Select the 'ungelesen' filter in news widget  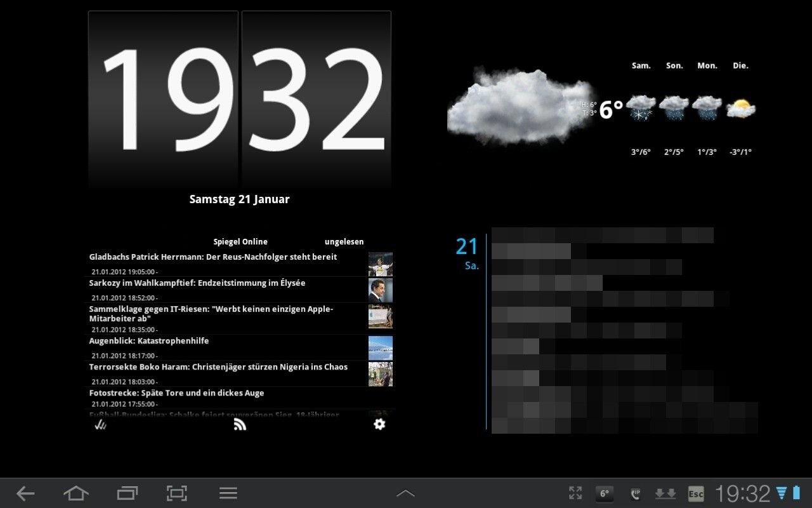click(x=344, y=242)
